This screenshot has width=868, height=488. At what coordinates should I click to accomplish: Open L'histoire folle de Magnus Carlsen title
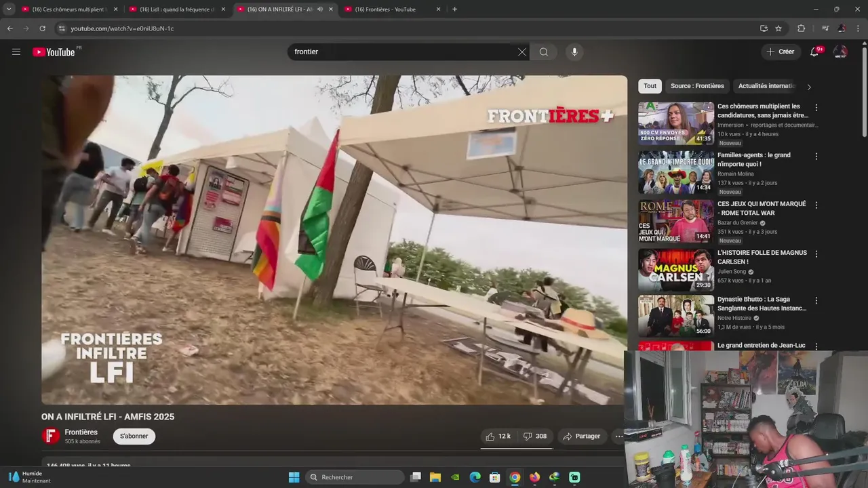[x=762, y=257]
